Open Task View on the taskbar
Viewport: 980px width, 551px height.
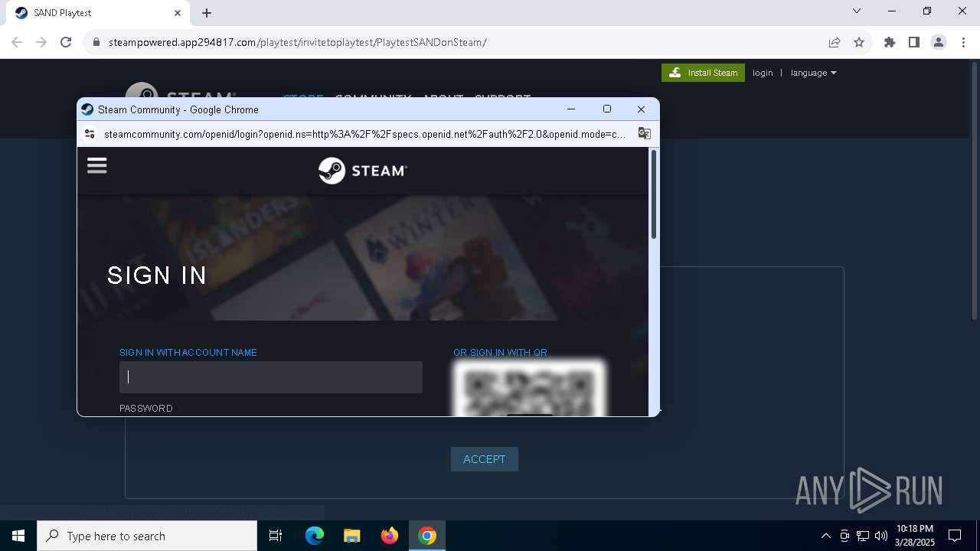point(276,536)
